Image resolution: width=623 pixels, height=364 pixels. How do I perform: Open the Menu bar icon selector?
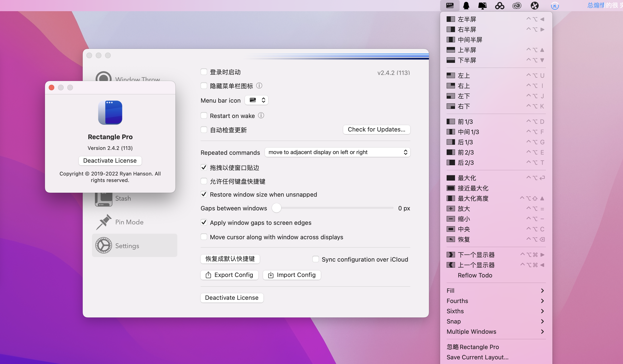tap(256, 100)
